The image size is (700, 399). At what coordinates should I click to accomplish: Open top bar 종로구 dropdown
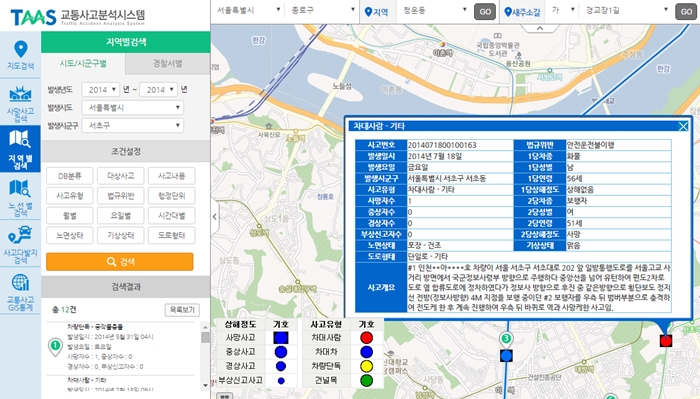322,10
